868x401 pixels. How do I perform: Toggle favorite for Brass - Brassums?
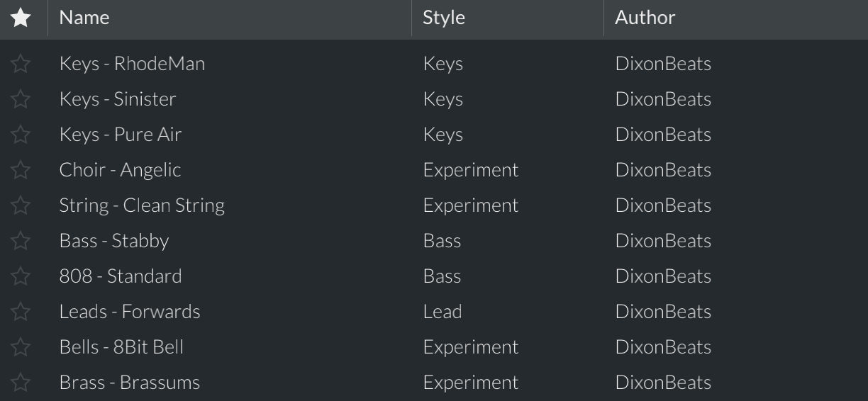click(x=21, y=383)
